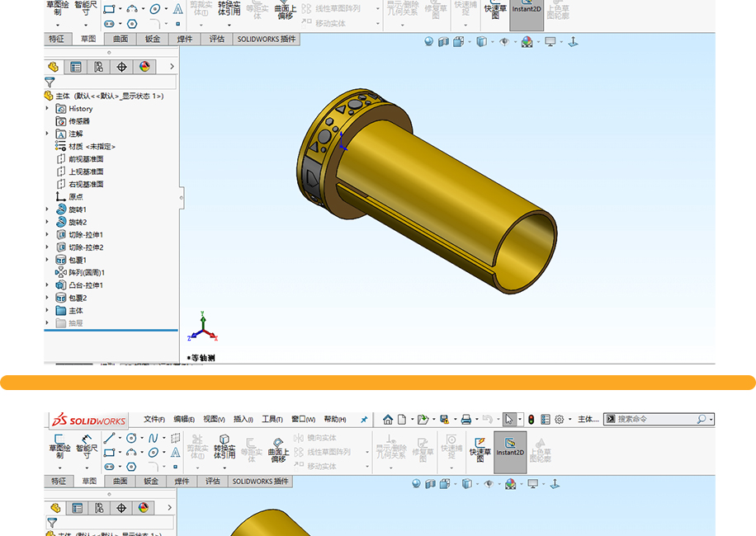Expand the 注解 node
The width and height of the screenshot is (756, 536).
click(x=47, y=134)
